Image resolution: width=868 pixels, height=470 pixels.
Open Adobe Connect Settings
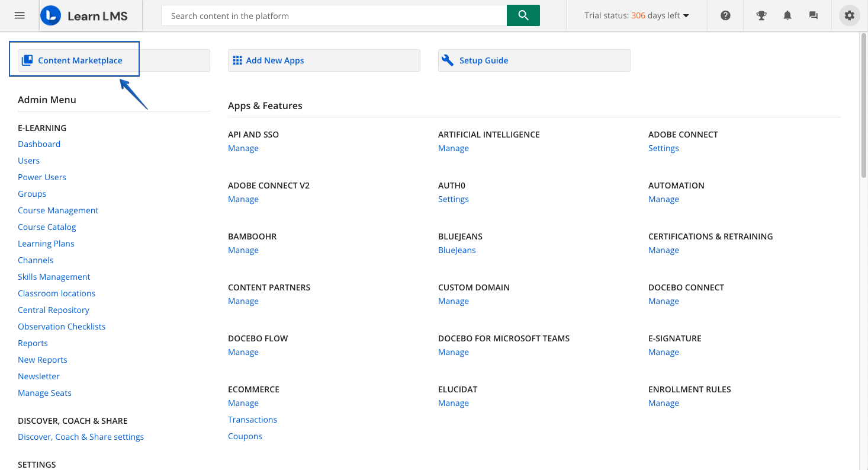coord(664,148)
